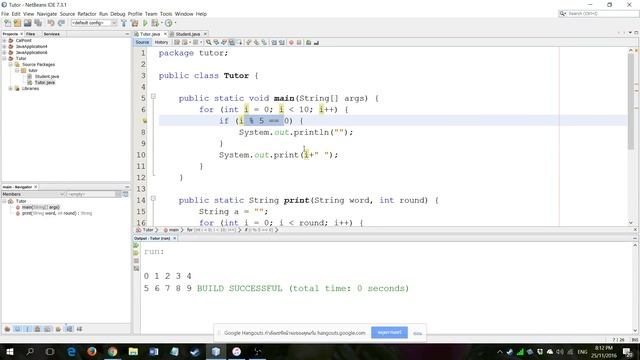Open the Window menu
Viewport: 640px width, 360px height.
pos(184,14)
